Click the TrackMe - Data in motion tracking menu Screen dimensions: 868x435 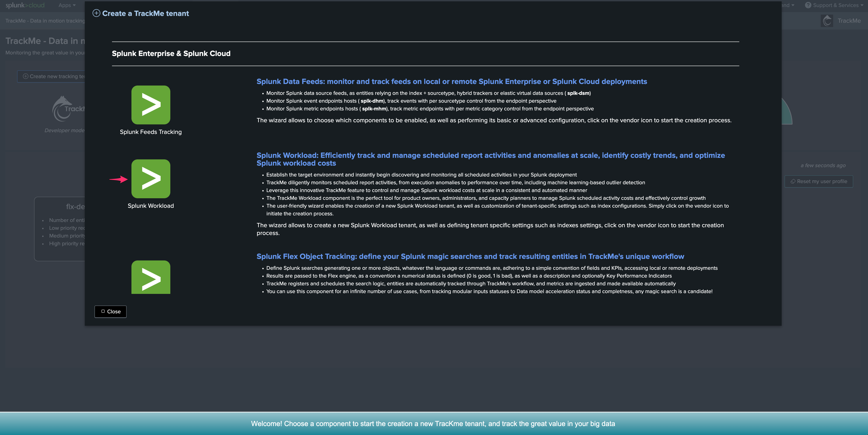click(x=45, y=21)
